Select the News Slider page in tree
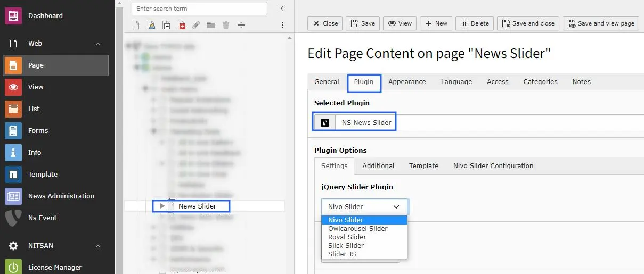Screen dimensions: 644x274 coord(197,206)
